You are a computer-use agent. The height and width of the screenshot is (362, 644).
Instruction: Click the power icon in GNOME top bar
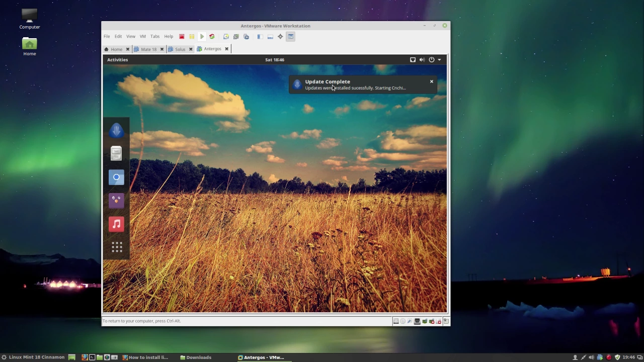431,59
